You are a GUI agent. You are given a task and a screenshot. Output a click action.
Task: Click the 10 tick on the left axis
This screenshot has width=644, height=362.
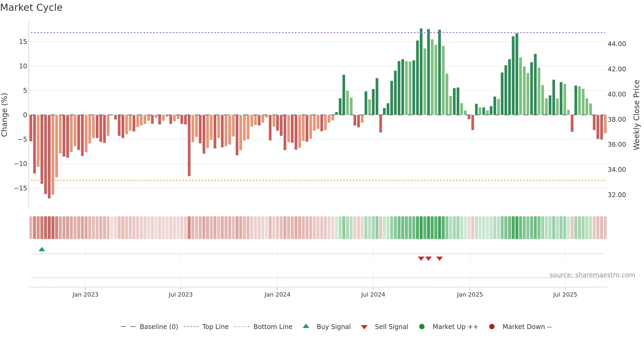[x=23, y=66]
